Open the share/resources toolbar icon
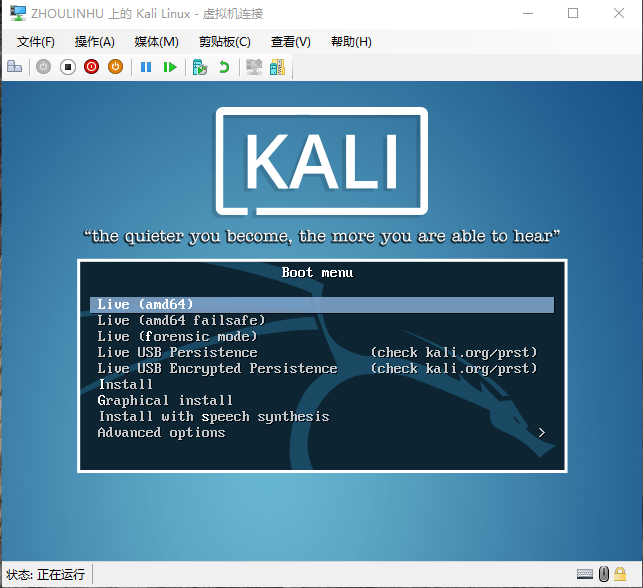 278,67
